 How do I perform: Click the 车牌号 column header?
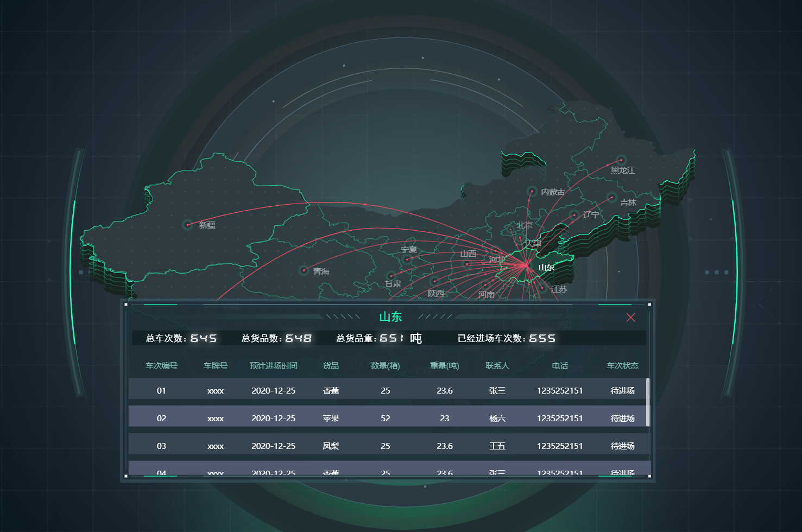(x=216, y=365)
